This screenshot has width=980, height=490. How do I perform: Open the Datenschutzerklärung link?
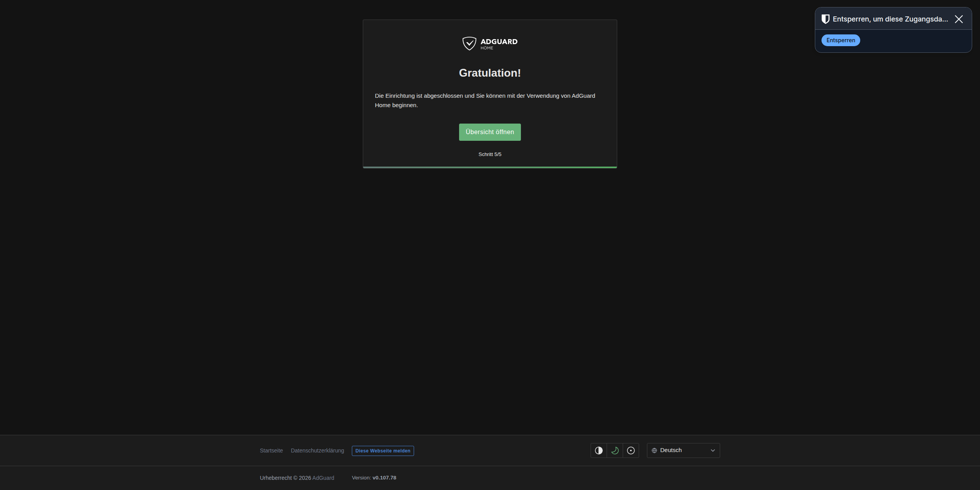point(317,451)
